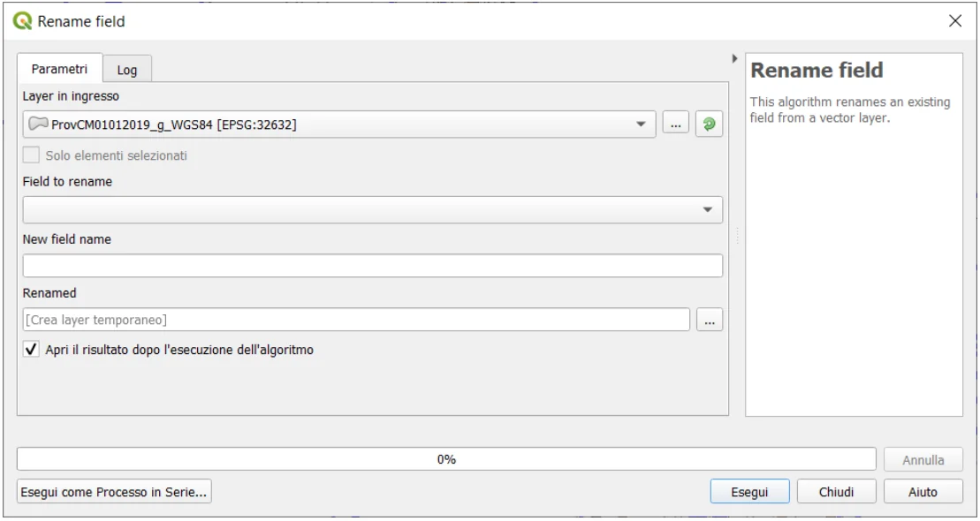
Task: Open the Field to rename dropdown
Action: point(372,209)
